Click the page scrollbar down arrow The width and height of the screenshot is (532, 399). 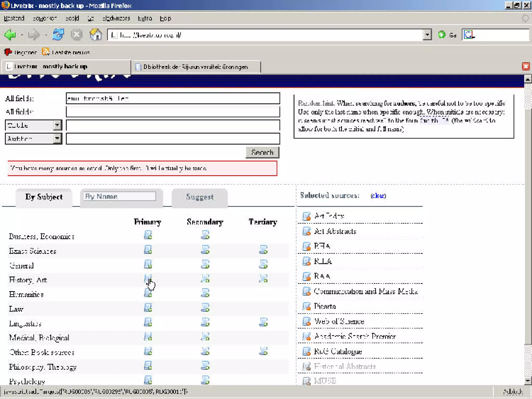[x=528, y=381]
